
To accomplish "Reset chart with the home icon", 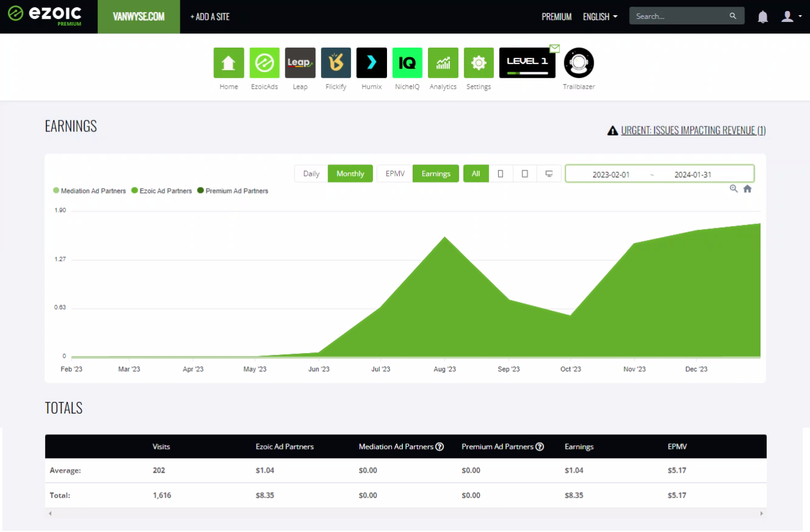I will (747, 189).
